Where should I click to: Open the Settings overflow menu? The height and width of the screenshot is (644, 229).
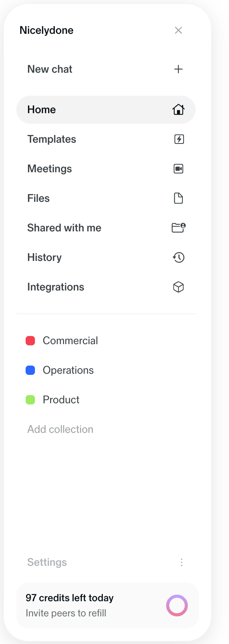[181, 562]
